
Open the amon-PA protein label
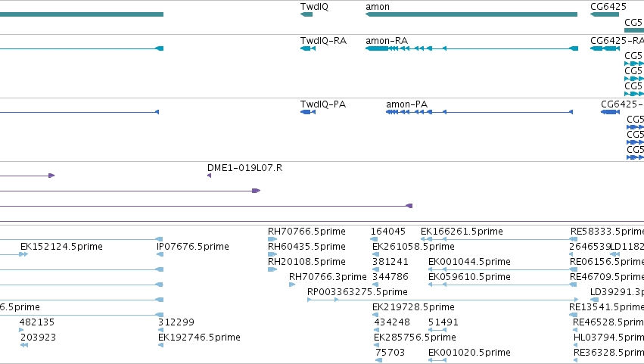pos(406,104)
